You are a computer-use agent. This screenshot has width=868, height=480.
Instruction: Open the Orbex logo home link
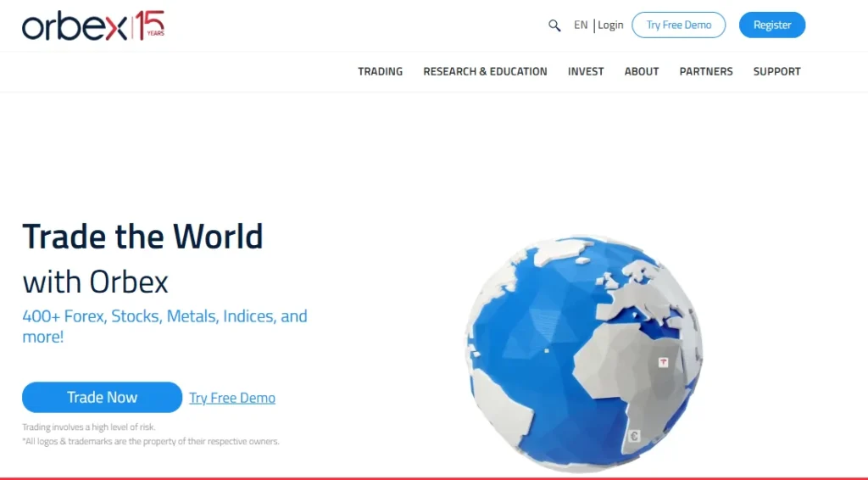point(93,25)
